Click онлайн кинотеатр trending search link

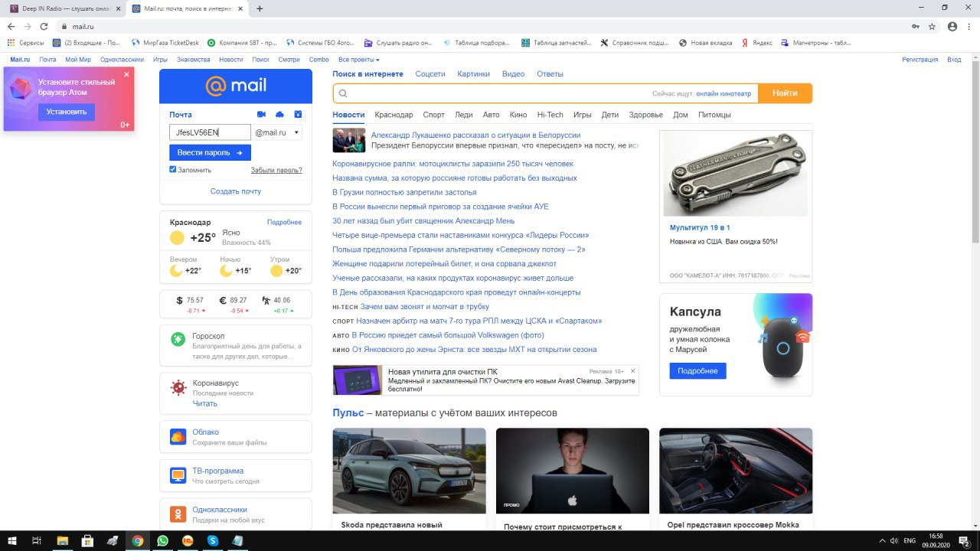click(724, 93)
